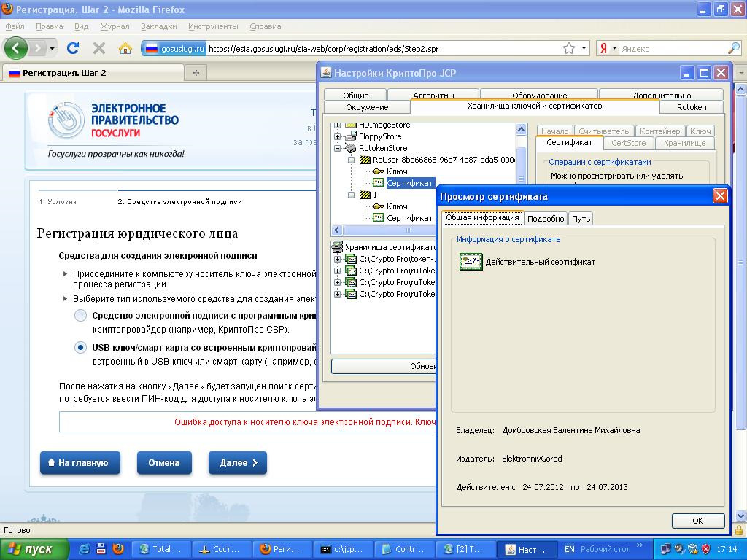Image resolution: width=747 pixels, height=560 pixels.
Task: Click Internet Explorer quick launch icon
Action: point(85,549)
